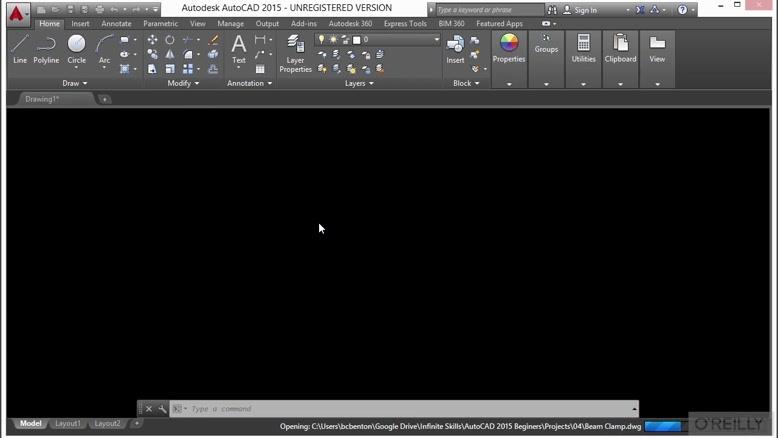778x438 pixels.
Task: Switch to the Layout2 tab
Action: (x=107, y=424)
